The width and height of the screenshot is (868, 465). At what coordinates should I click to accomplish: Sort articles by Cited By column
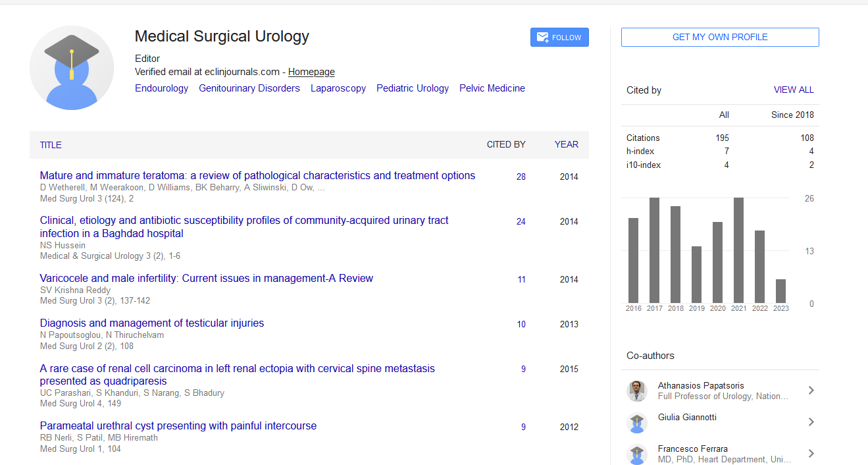pos(505,145)
